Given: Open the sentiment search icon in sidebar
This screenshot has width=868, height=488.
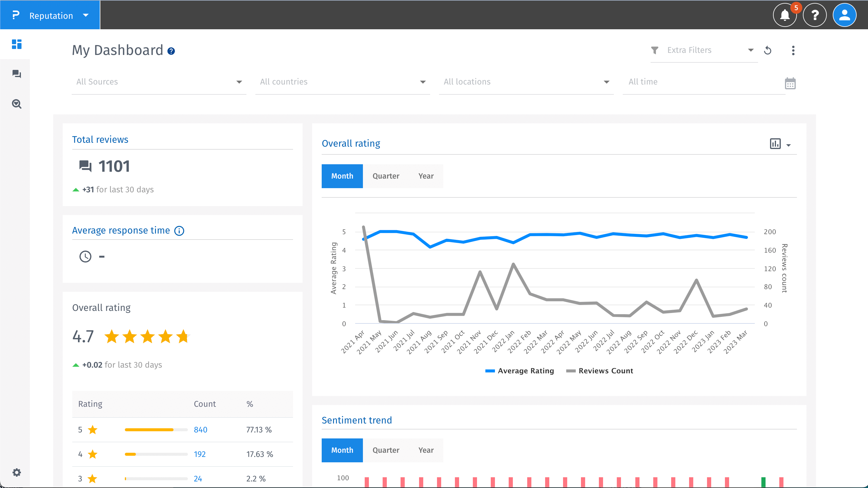Looking at the screenshot, I should point(16,104).
